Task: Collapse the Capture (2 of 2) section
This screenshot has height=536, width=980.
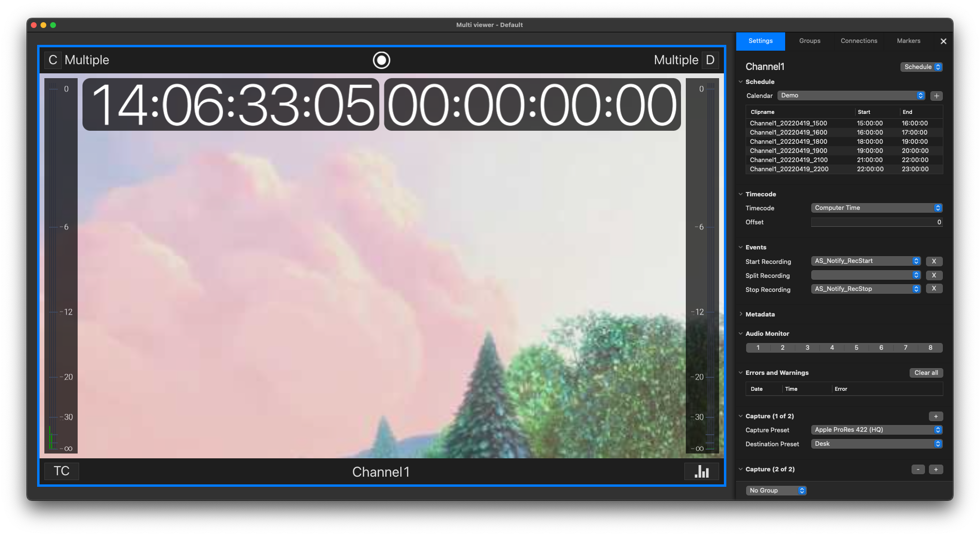Action: point(741,469)
